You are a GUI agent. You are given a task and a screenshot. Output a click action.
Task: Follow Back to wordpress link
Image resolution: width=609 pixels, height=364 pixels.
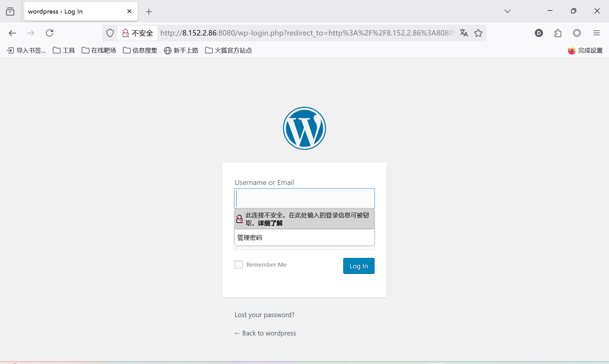tap(265, 333)
